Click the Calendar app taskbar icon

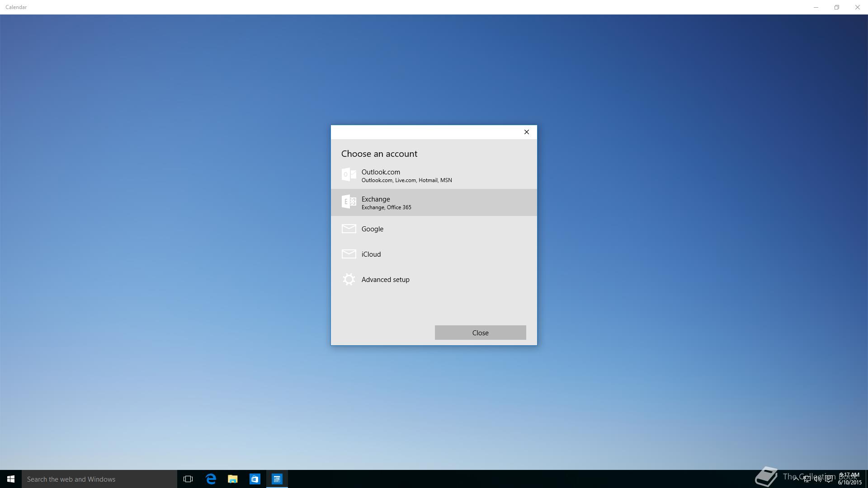tap(277, 479)
